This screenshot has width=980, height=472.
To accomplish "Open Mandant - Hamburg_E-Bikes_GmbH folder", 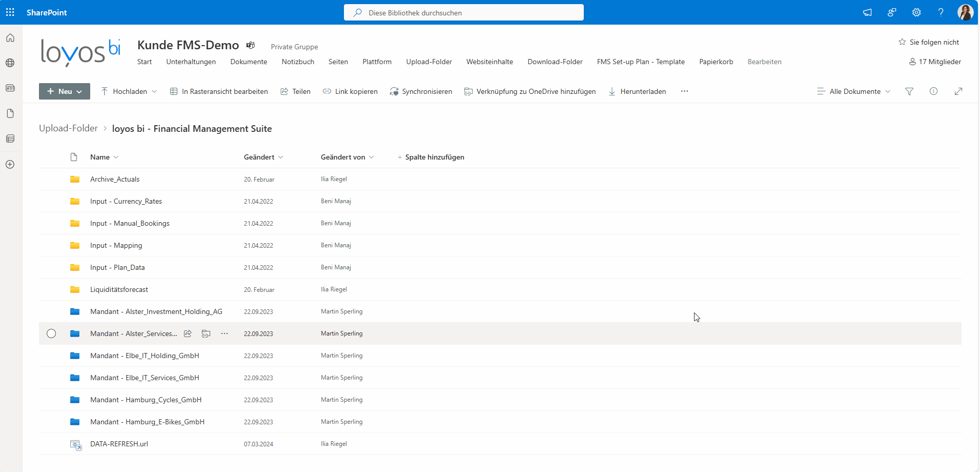I will (147, 422).
